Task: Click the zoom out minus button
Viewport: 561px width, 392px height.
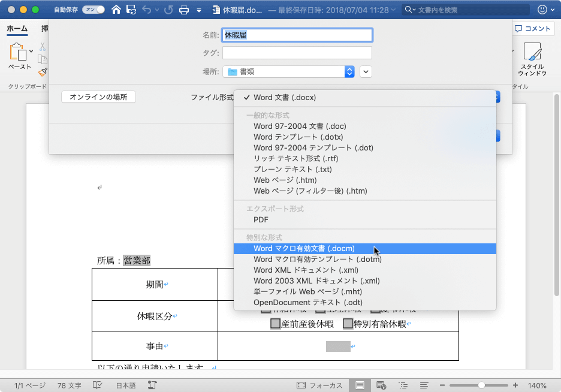Action: pos(442,385)
